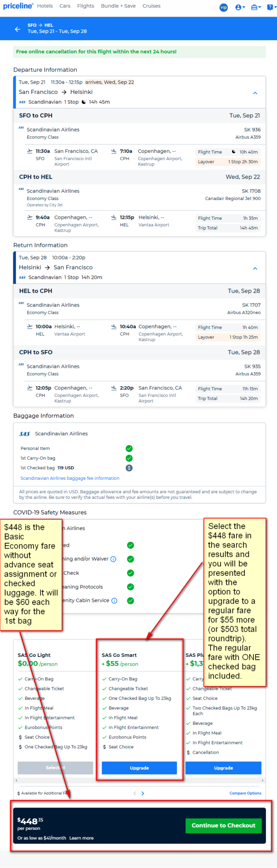Viewport: 277px width, 868px height.
Task: Click the horizontal fare options scrollbar
Action: (x=139, y=780)
